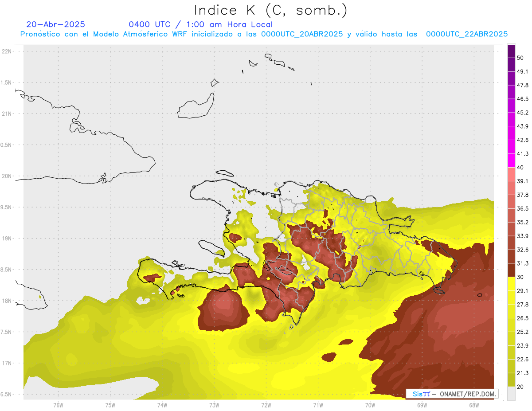Click the '70W' longitude label
Screen dimensions: 532x411
(370, 405)
